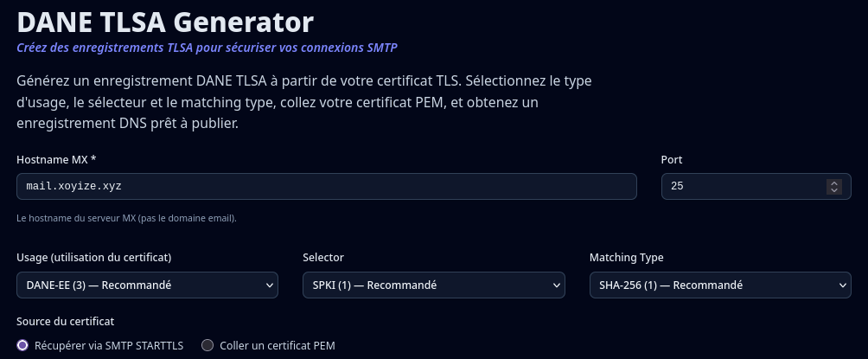This screenshot has height=359, width=868.
Task: Click the chevron arrow on Selector select
Action: click(x=556, y=285)
